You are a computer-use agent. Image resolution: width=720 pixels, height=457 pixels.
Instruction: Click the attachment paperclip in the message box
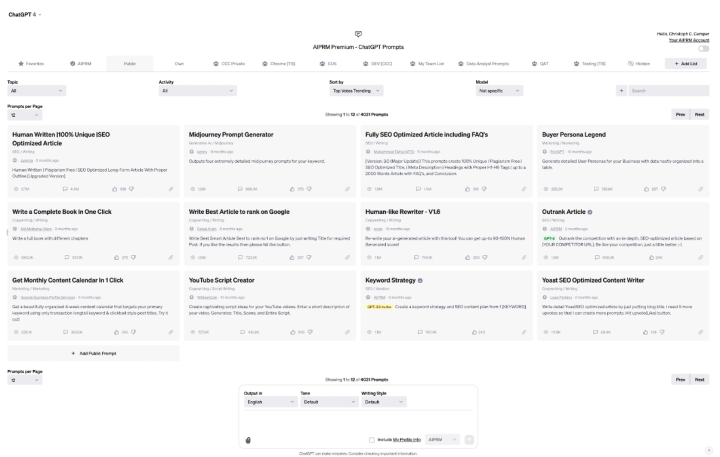pos(248,439)
